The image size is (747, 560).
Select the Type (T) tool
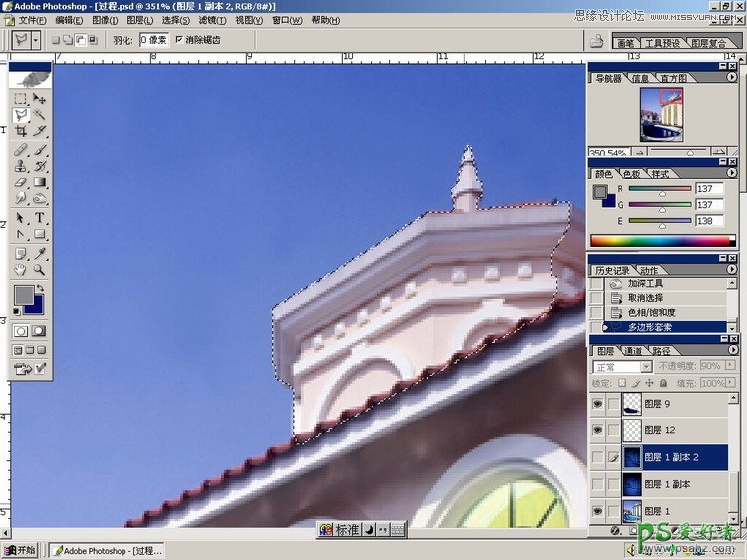[x=40, y=218]
